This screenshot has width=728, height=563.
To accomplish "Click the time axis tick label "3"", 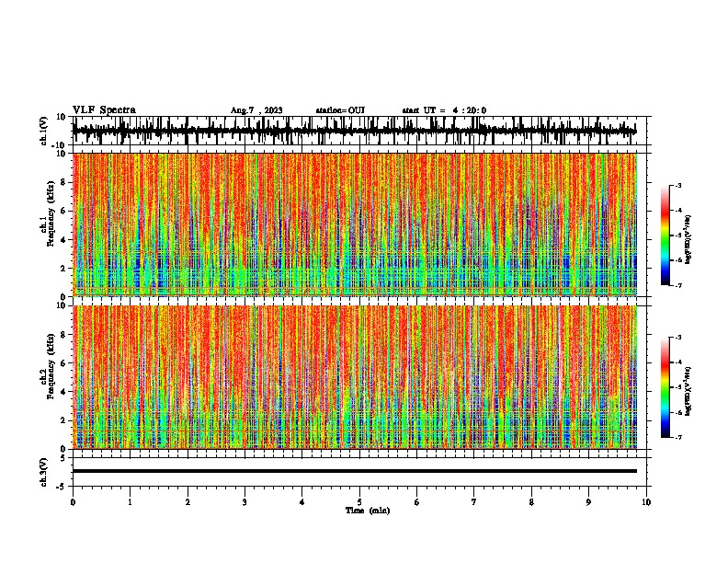I will point(245,502).
